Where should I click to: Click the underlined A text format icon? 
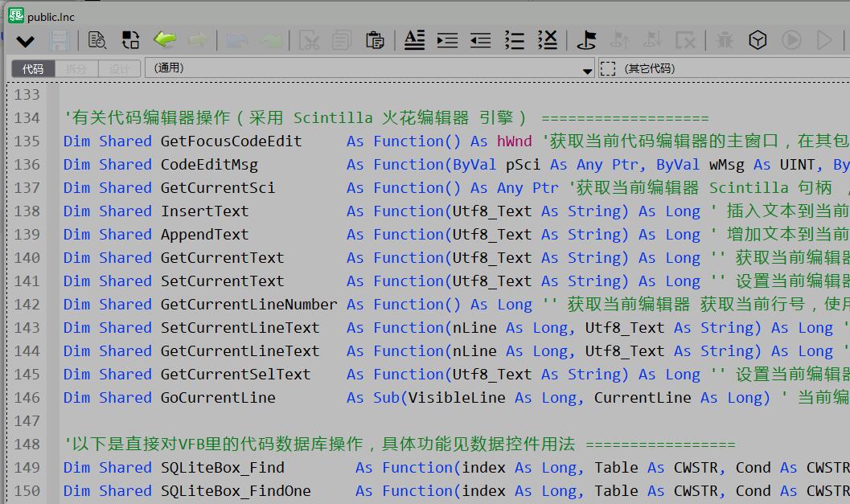(x=414, y=40)
